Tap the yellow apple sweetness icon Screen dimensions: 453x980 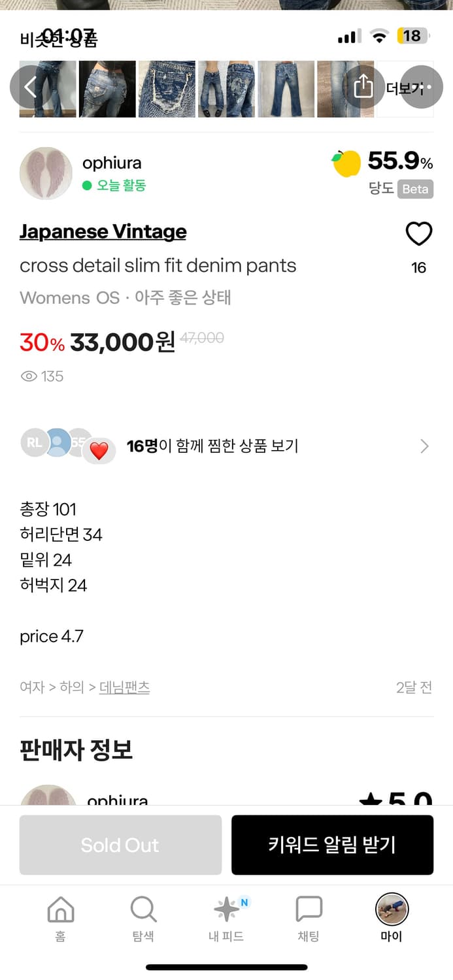click(x=346, y=163)
